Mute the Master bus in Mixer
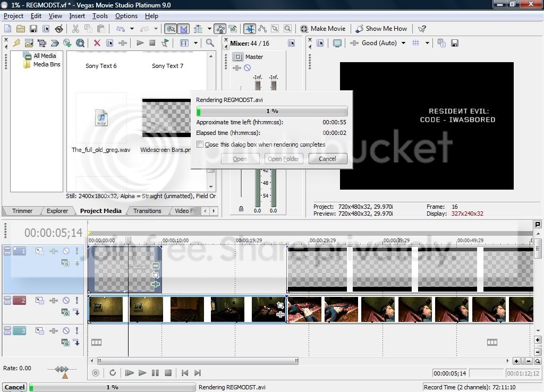 click(x=247, y=68)
